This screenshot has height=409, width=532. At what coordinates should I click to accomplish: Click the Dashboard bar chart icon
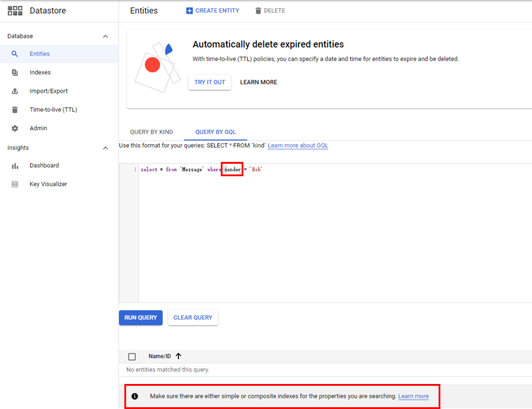(x=15, y=166)
